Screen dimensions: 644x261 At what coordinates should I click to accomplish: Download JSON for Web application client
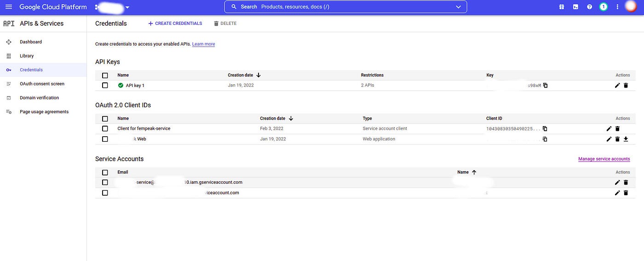626,139
